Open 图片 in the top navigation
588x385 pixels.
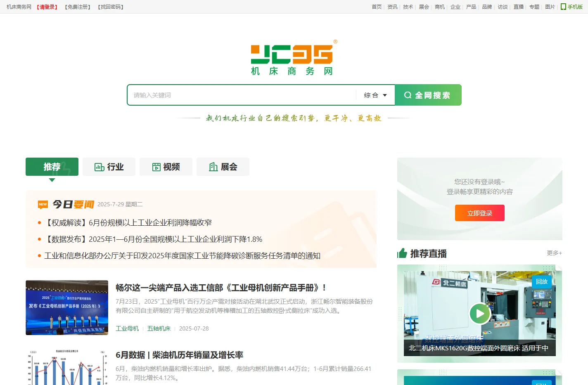click(550, 7)
